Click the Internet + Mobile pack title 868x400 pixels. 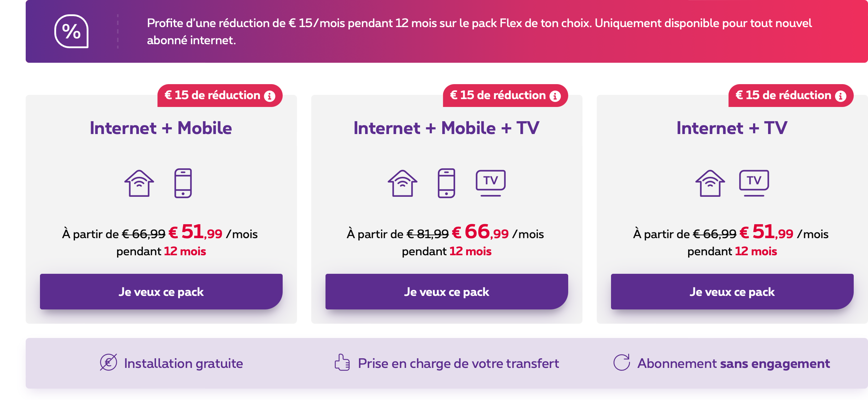click(x=161, y=128)
